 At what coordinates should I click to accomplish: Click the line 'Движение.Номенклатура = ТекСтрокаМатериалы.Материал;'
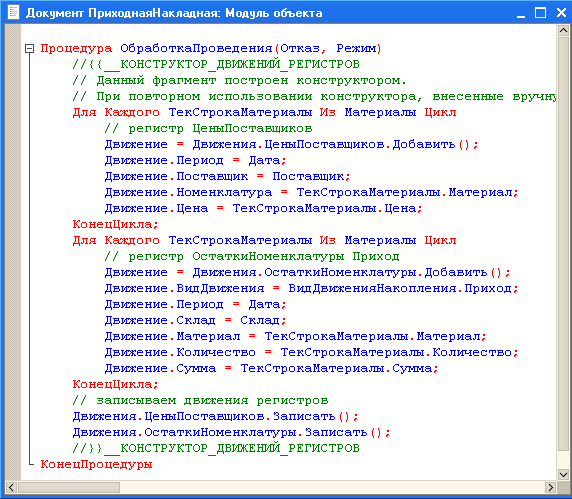click(311, 192)
